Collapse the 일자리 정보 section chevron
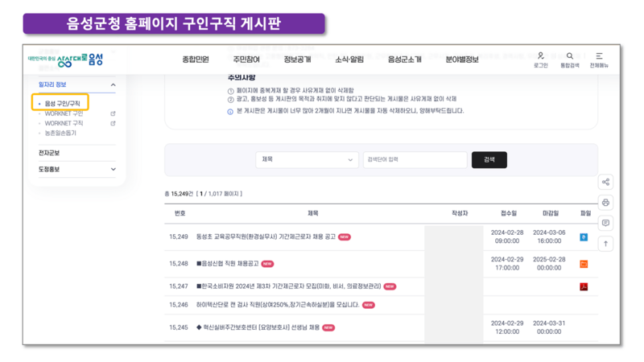Viewport: 644px width, 362px height. pos(113,84)
